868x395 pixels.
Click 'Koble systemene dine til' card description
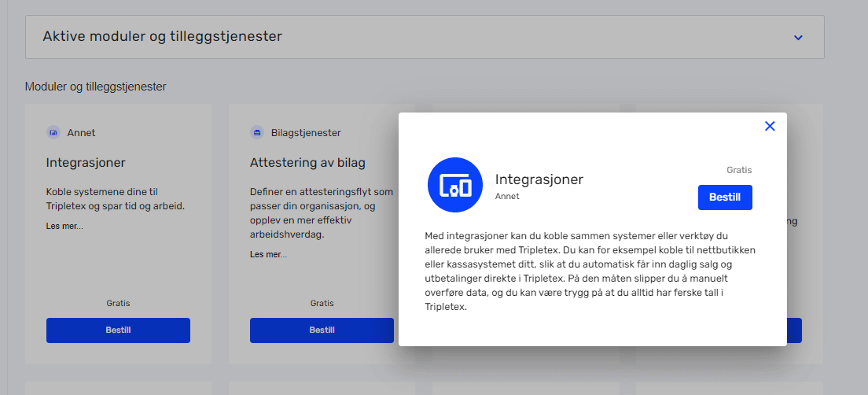click(115, 199)
